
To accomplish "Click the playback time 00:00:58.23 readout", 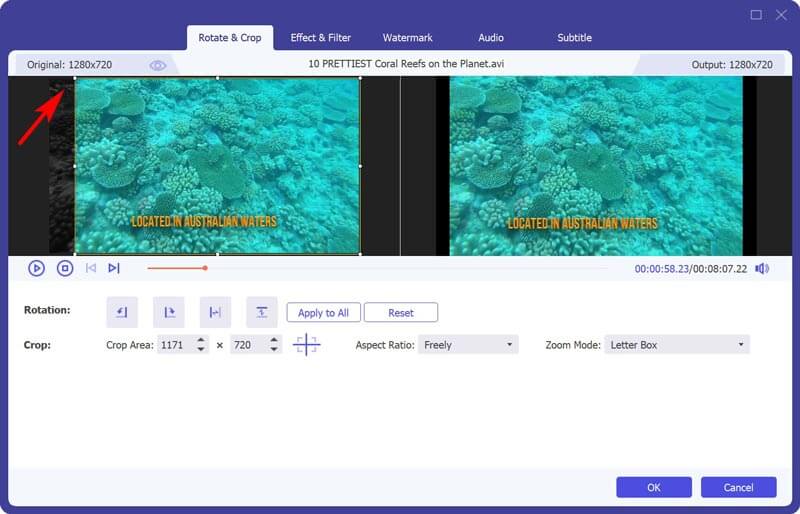I will pos(661,269).
